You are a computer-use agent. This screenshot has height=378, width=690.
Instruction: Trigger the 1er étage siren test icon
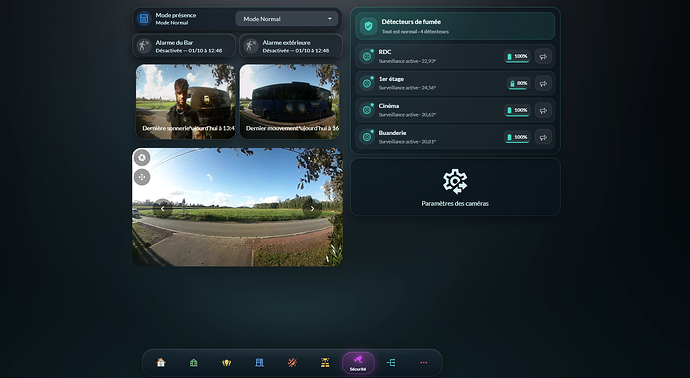click(x=543, y=83)
